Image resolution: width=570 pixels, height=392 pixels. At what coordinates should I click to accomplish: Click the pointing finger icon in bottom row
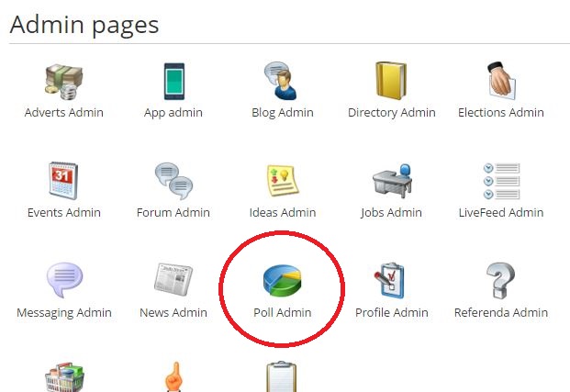pyautogui.click(x=174, y=376)
